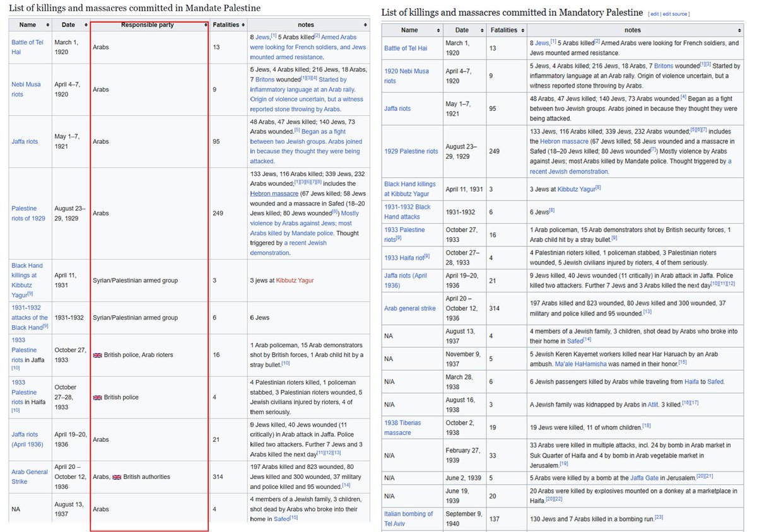Open 'Nebi Musa riots' link in left table
Image resolution: width=757 pixels, height=532 pixels.
pyautogui.click(x=25, y=88)
